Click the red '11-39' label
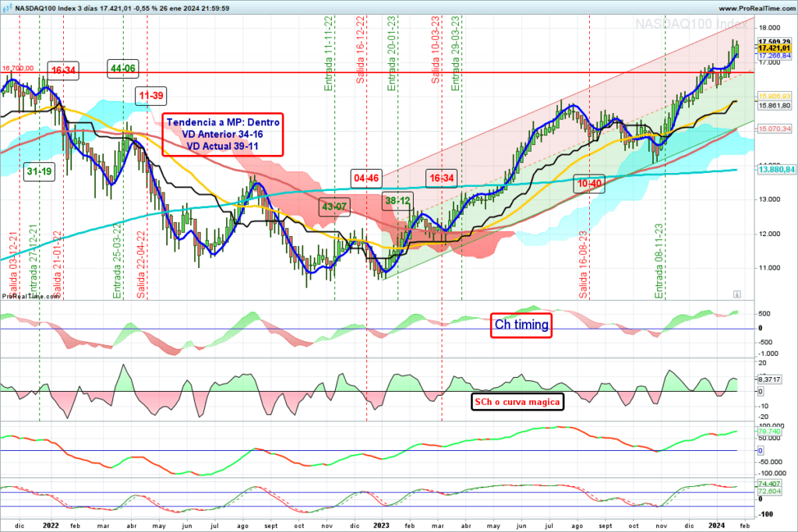This screenshot has width=798, height=532. click(x=150, y=96)
